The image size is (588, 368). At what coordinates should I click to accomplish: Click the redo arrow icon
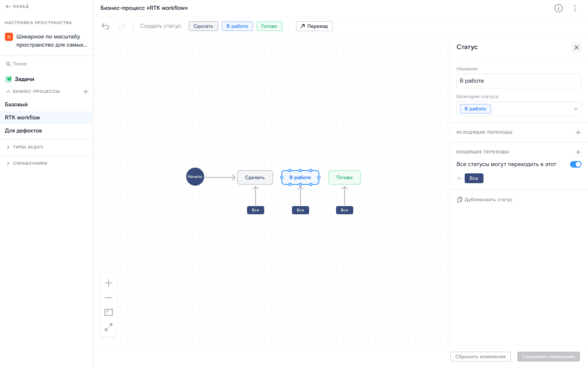coord(121,26)
